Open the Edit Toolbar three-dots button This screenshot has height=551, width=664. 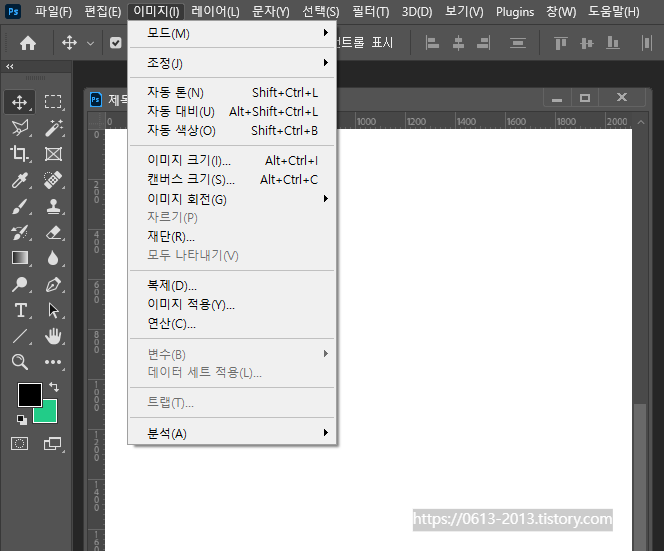tap(53, 362)
